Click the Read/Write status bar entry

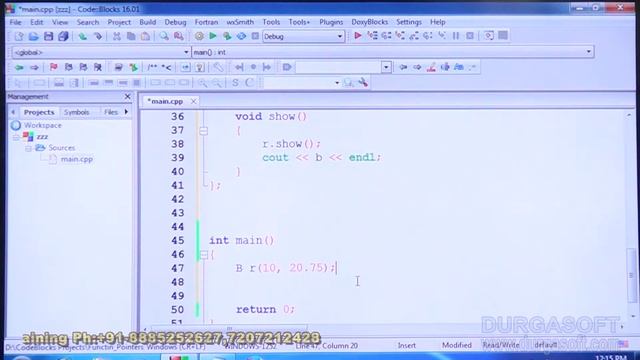[501, 345]
